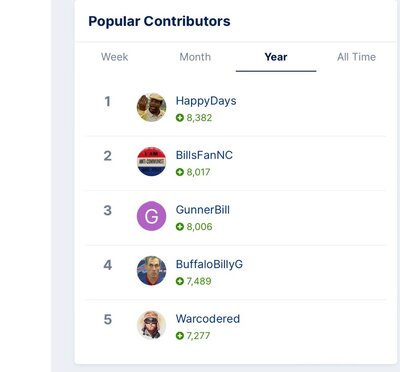The image size is (400, 372).
Task: Open BillsFanNC avatar image
Action: (151, 162)
